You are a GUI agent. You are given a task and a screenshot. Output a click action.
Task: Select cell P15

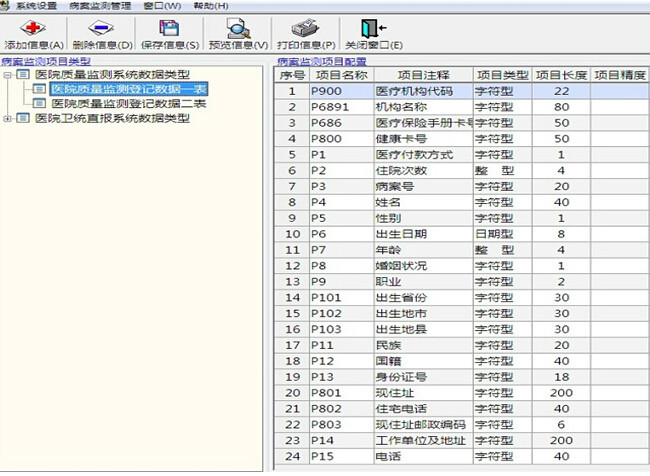(x=342, y=456)
